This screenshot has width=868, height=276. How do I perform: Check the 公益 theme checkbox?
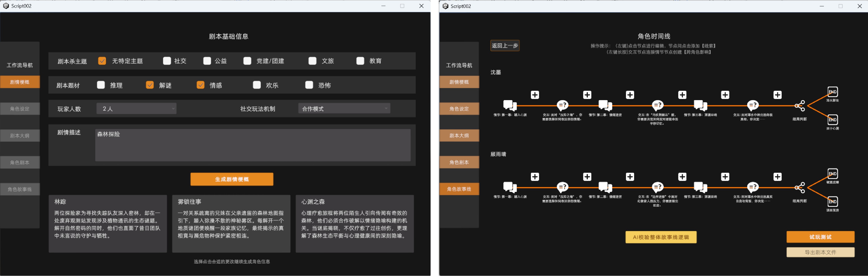(207, 61)
